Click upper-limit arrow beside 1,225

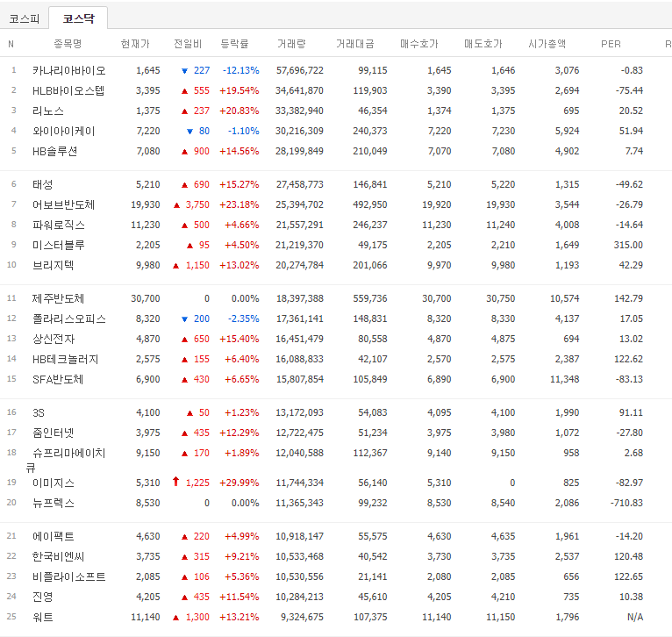(x=175, y=482)
